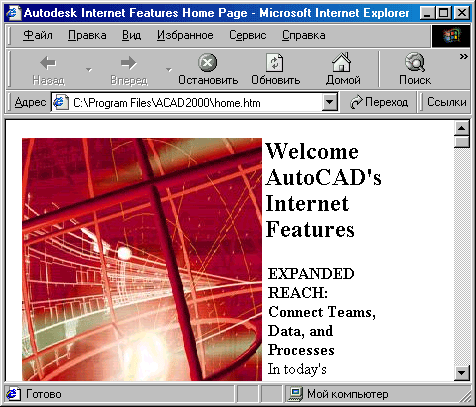476x407 pixels.
Task: Click the Обновить (Refresh) page icon
Action: [275, 62]
